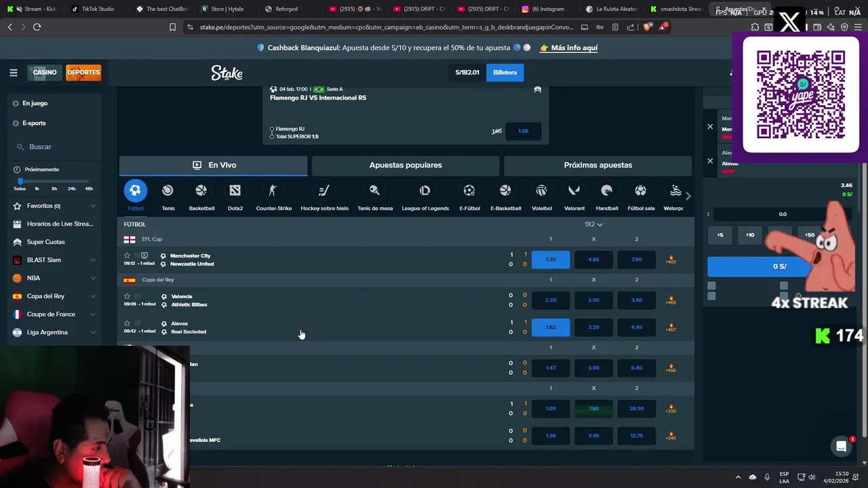The width and height of the screenshot is (868, 488).
Task: Select the Hockey sobre hielo icon
Action: [x=323, y=191]
